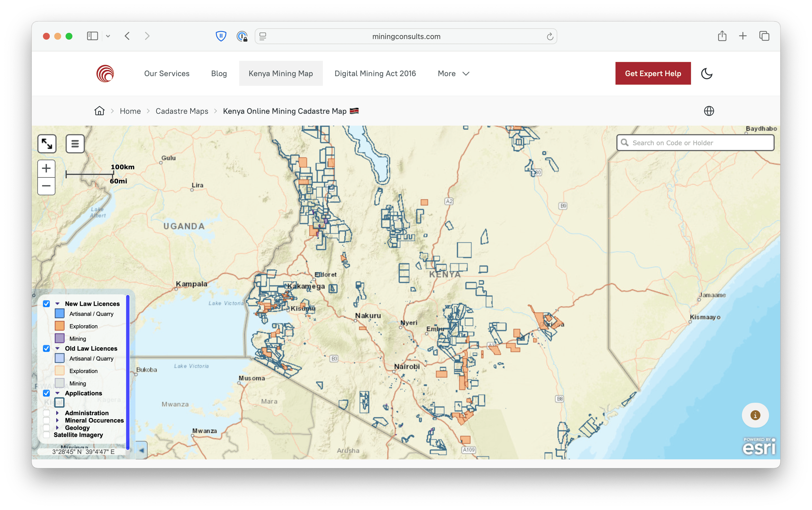This screenshot has width=812, height=510.
Task: Toggle the Safari sidebar
Action: pos(92,36)
